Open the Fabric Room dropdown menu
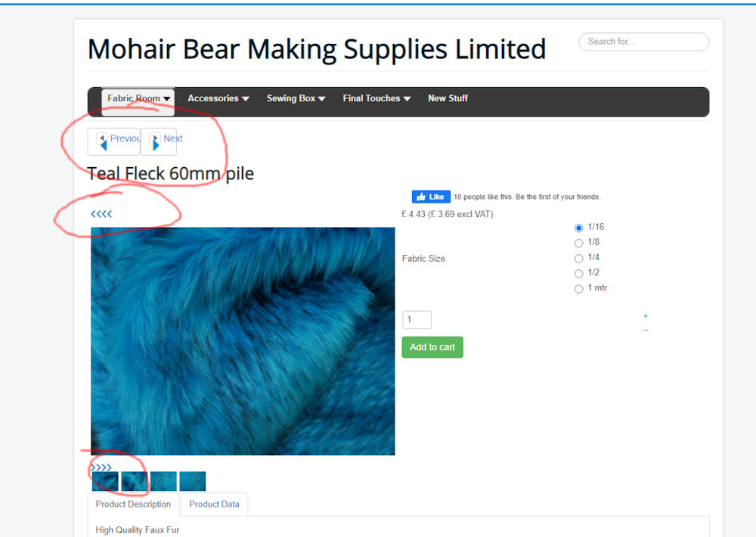The image size is (756, 537). [138, 98]
